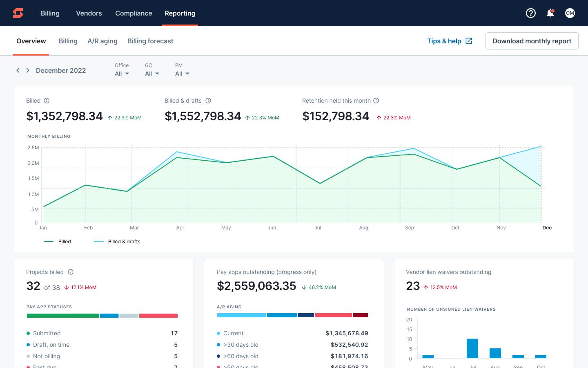This screenshot has height=368, width=588.
Task: Click the info icon beside Projects billed
Action: point(71,272)
